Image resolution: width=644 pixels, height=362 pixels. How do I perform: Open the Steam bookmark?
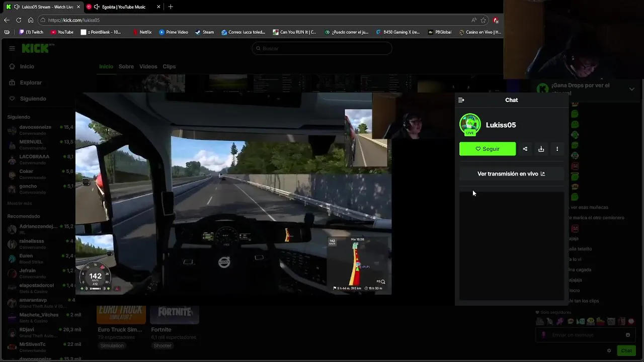[x=205, y=32]
